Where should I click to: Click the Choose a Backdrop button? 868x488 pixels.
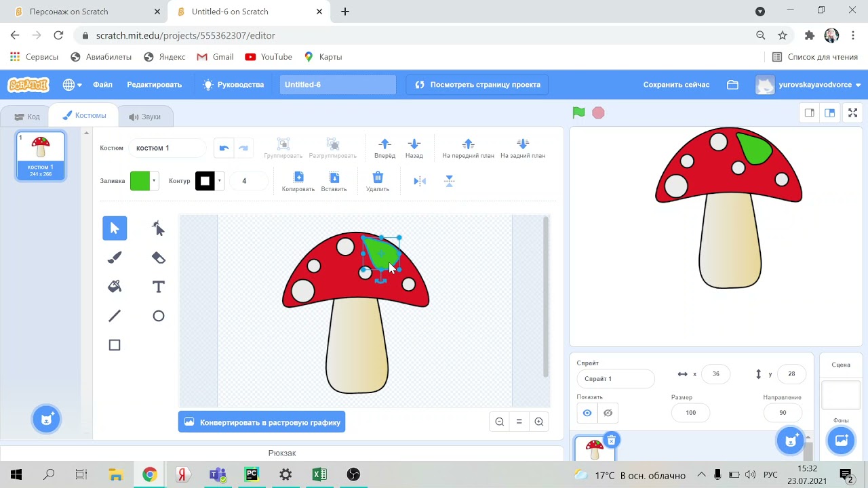841,441
